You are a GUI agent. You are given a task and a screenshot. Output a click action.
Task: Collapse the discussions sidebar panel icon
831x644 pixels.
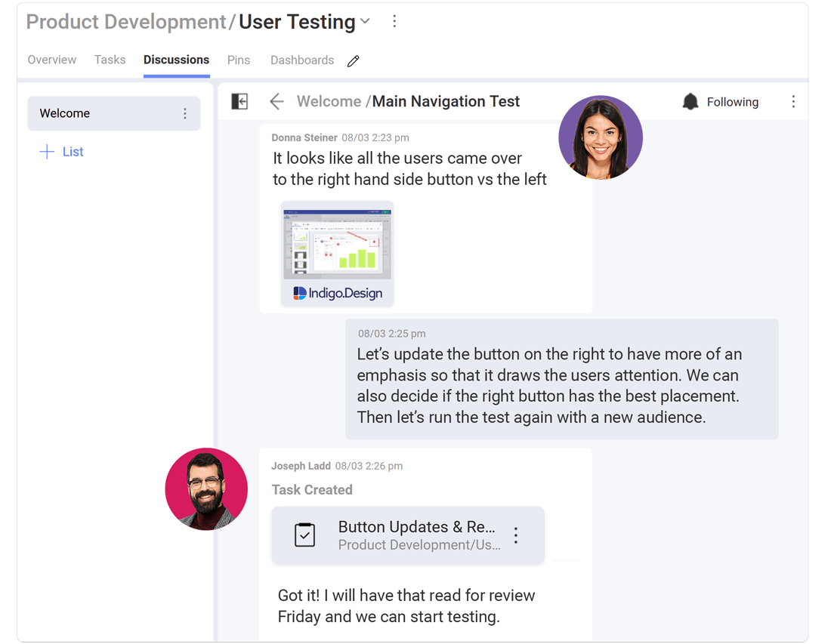[x=239, y=101]
